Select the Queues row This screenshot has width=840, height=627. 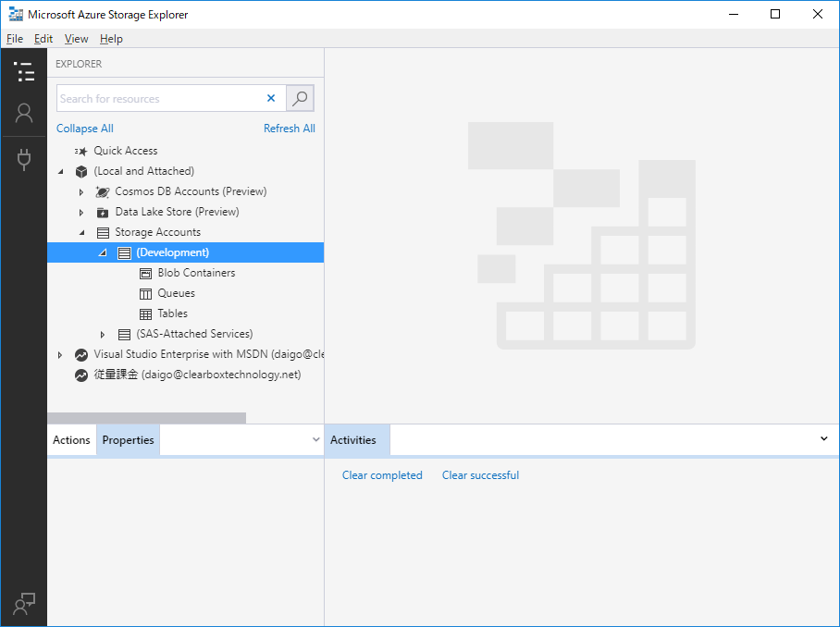pyautogui.click(x=185, y=293)
